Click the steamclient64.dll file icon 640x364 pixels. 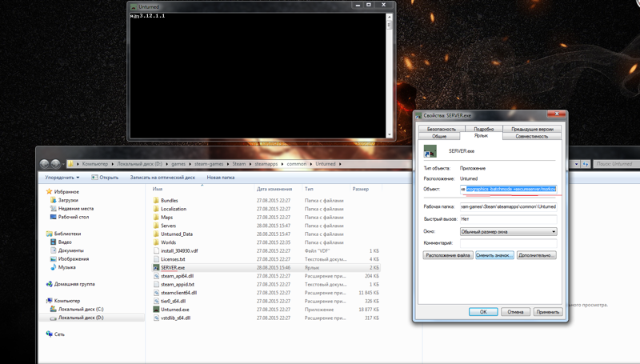(156, 293)
